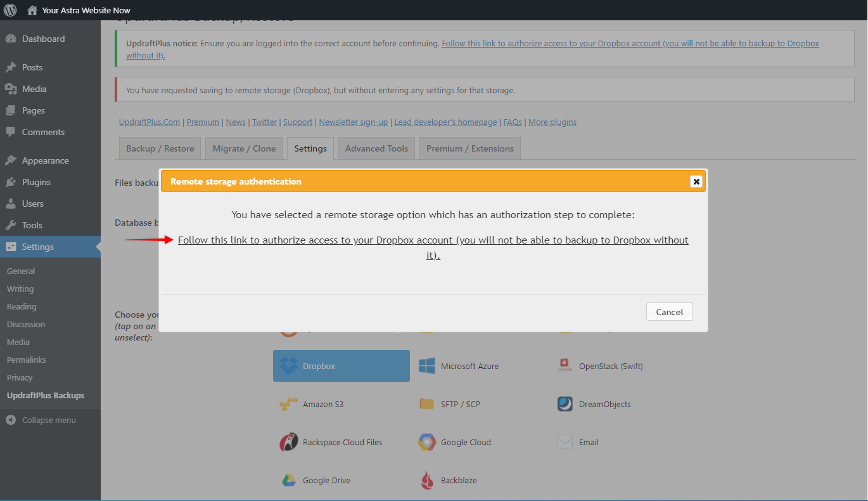Choose the Backblaze label

click(x=459, y=480)
